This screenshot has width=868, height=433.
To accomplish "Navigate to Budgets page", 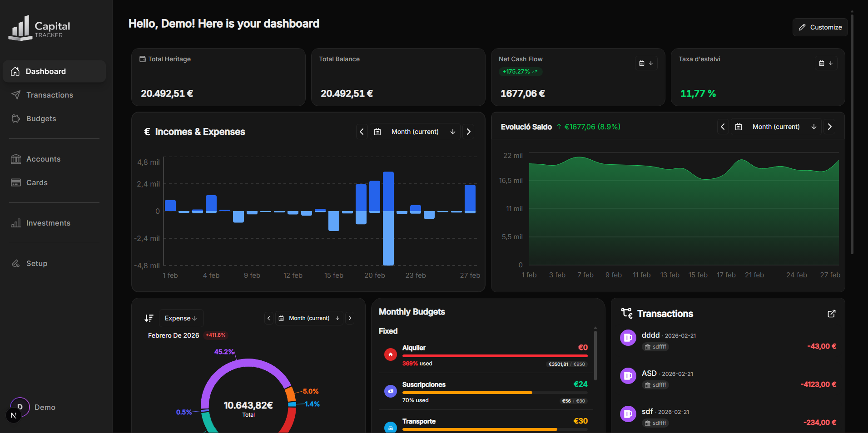I will [x=41, y=118].
